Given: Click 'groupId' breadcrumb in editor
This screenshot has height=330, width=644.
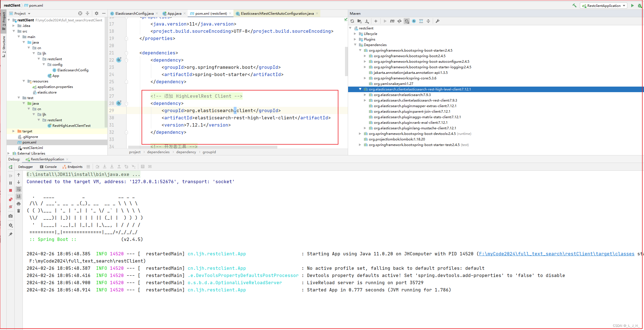Looking at the screenshot, I should point(209,152).
